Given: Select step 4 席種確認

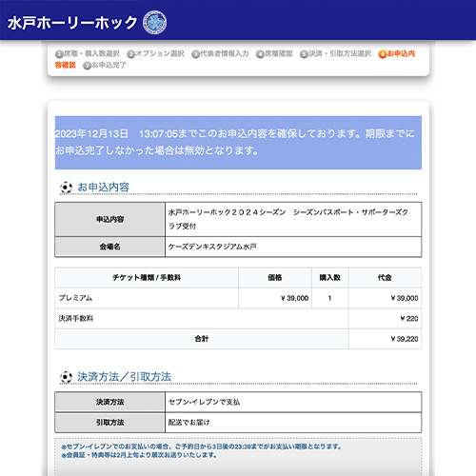Looking at the screenshot, I should point(274,54).
